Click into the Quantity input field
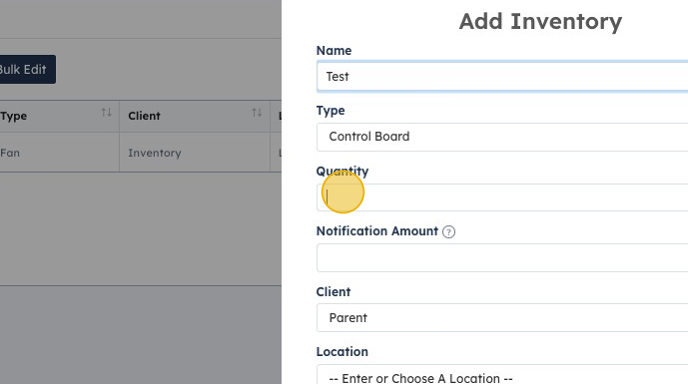Viewport: 688px width, 384px height. [x=502, y=197]
